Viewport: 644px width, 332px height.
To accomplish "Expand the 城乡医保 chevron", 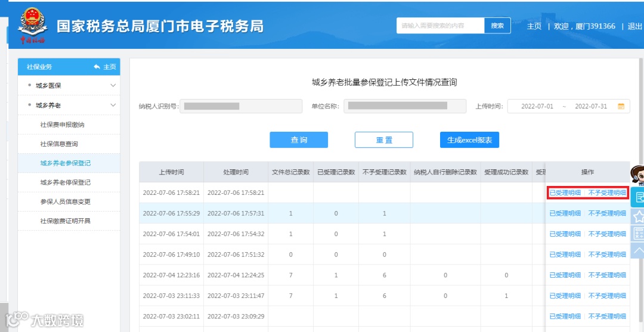I will pyautogui.click(x=113, y=85).
